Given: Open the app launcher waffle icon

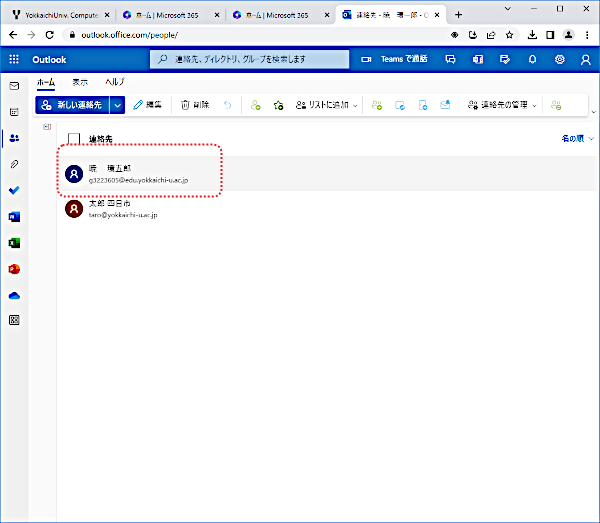Looking at the screenshot, I should pos(14,59).
